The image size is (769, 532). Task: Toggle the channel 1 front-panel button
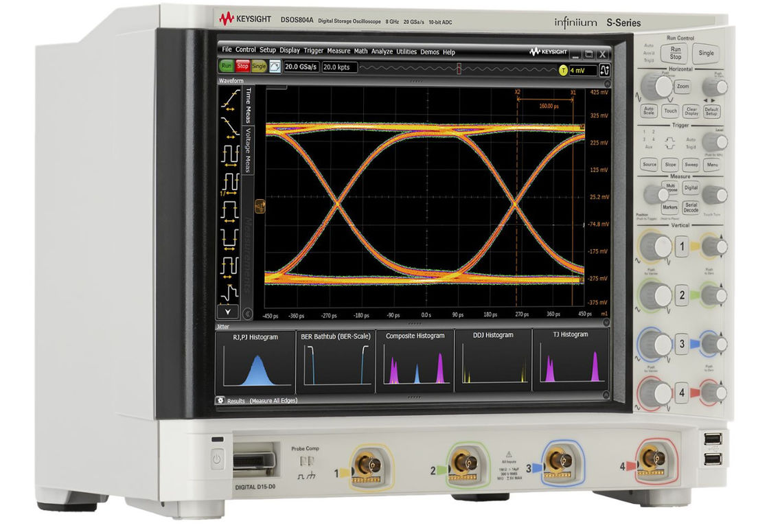coord(682,246)
